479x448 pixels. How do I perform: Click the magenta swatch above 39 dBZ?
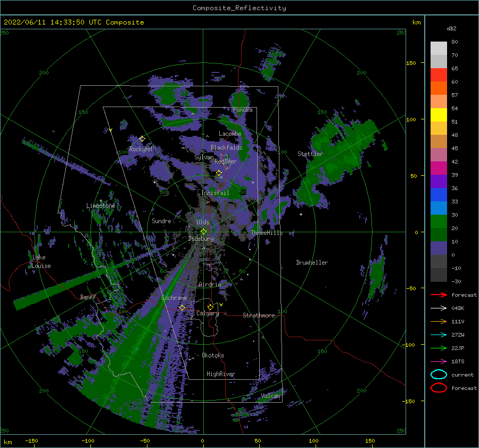(x=439, y=168)
